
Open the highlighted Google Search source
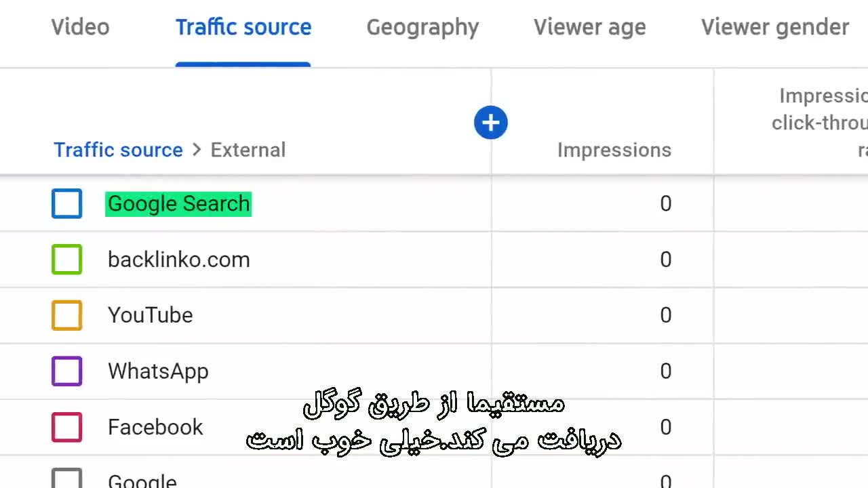coord(178,204)
